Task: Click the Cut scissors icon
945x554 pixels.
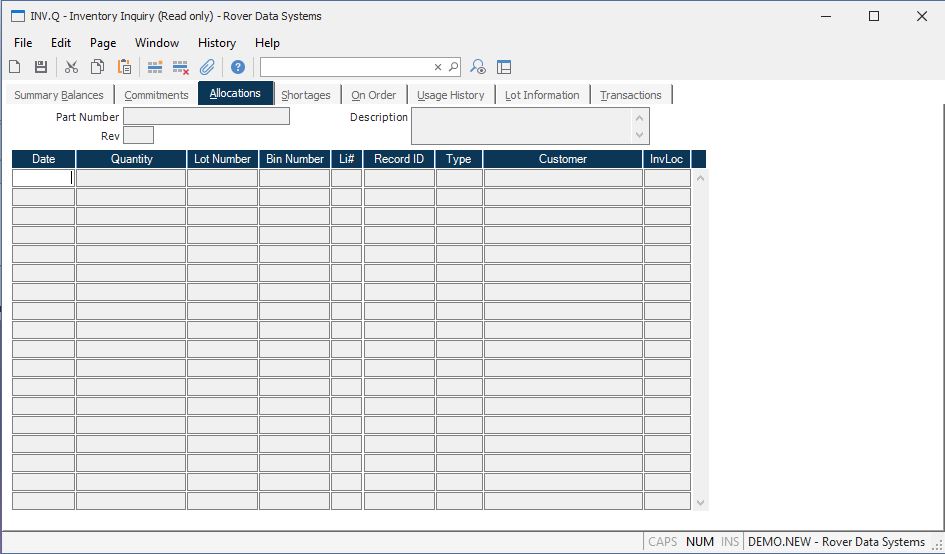Action: point(71,67)
